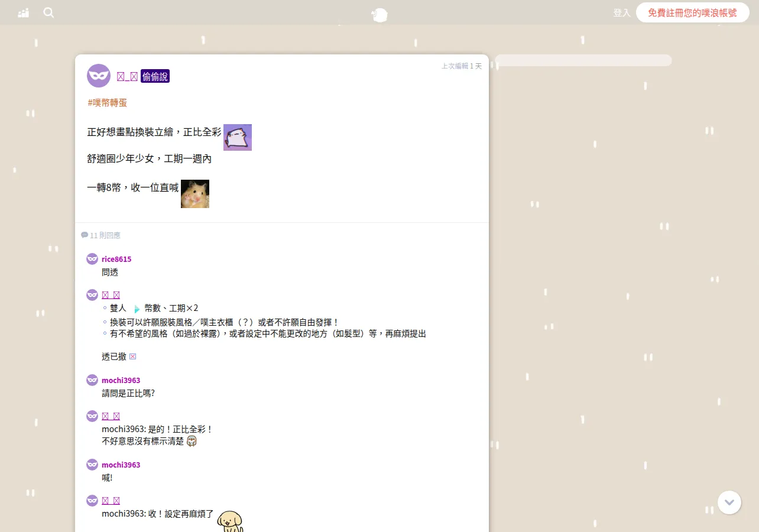This screenshot has width=759, height=532.
Task: Click the Plurk logo at top center
Action: click(379, 15)
